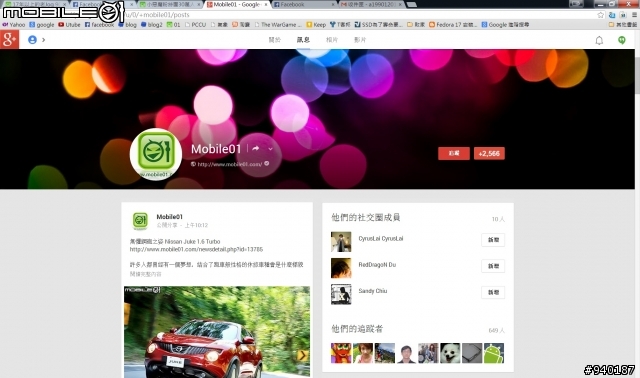Select the 訊息 page tab
640x378 pixels.
point(303,40)
